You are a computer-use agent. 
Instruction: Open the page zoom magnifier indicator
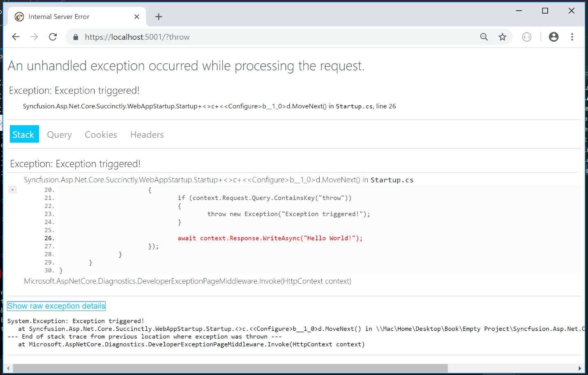(484, 37)
